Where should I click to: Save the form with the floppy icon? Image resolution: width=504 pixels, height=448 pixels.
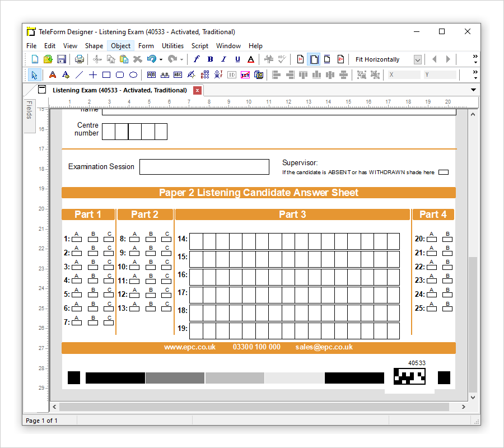(x=61, y=59)
